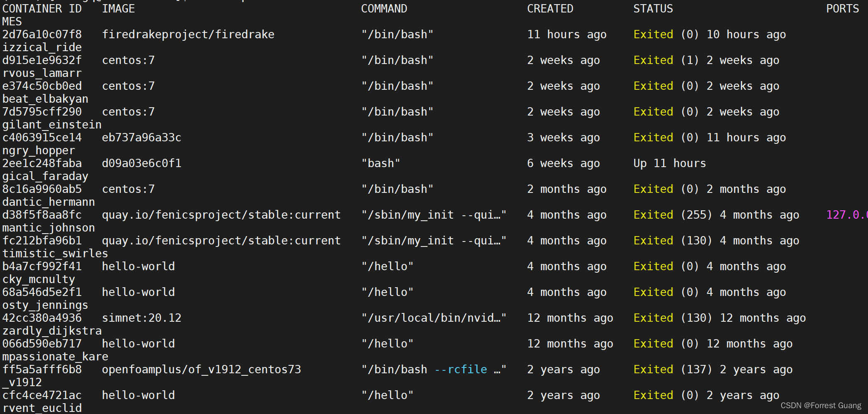This screenshot has width=868, height=414.
Task: Select the simnet:20.12 image entry
Action: pyautogui.click(x=142, y=318)
